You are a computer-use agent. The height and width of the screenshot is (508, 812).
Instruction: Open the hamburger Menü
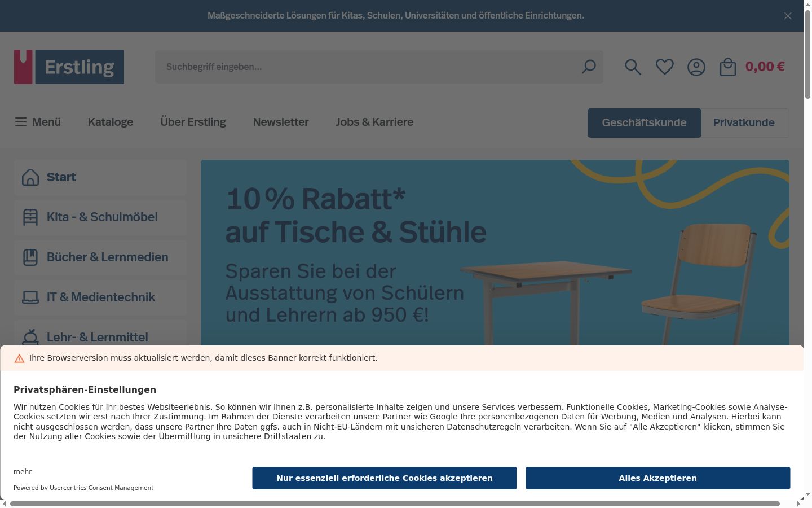(x=38, y=122)
